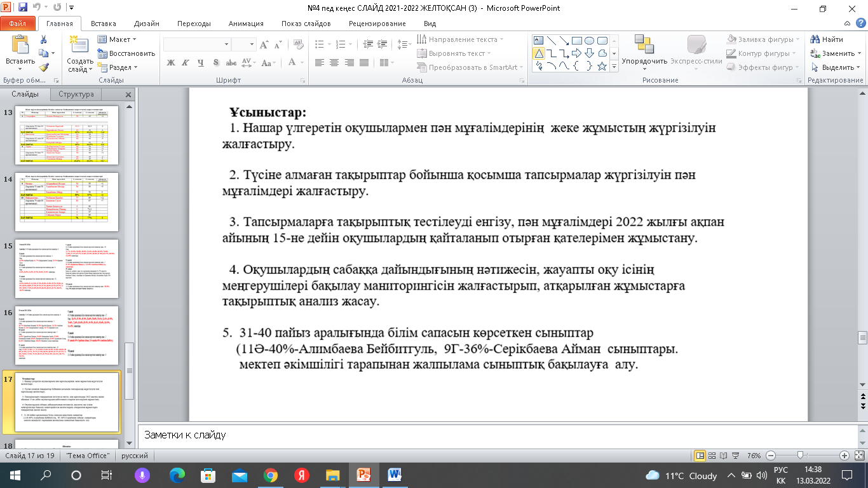Center-align the paragraph text
The height and width of the screenshot is (488, 868).
point(333,62)
